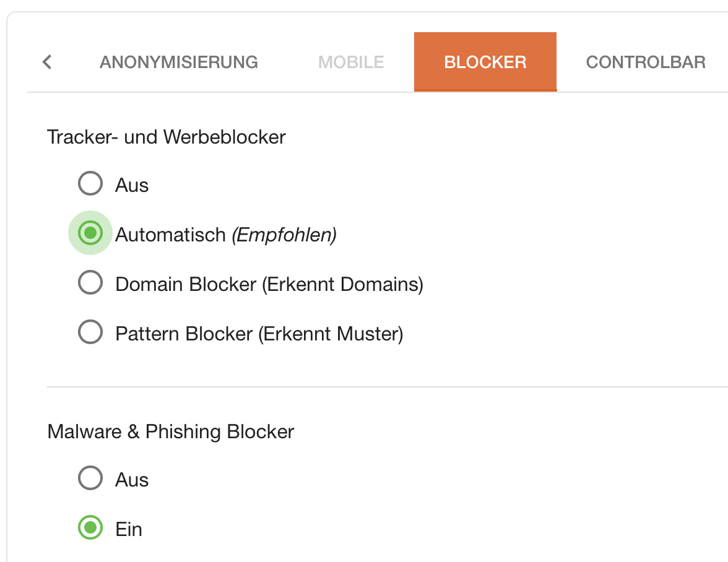Viewport: 728px width, 562px height.
Task: Select the orange Blocker tab
Action: point(485,62)
